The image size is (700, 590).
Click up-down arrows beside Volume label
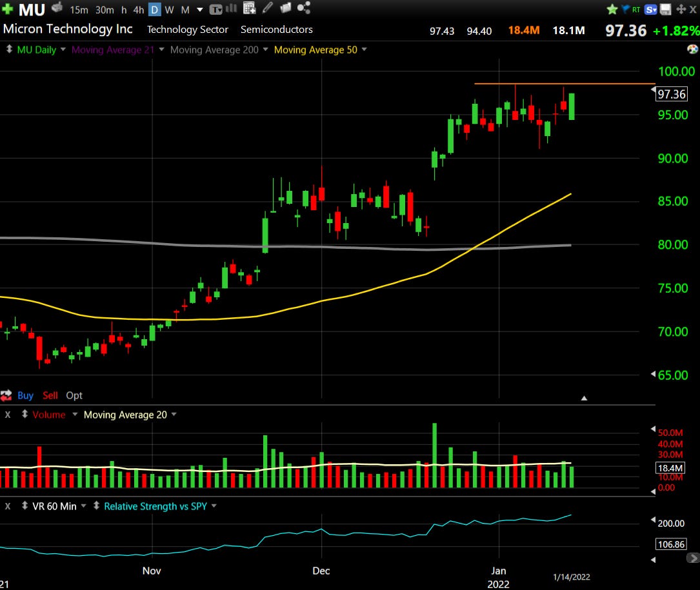point(25,414)
